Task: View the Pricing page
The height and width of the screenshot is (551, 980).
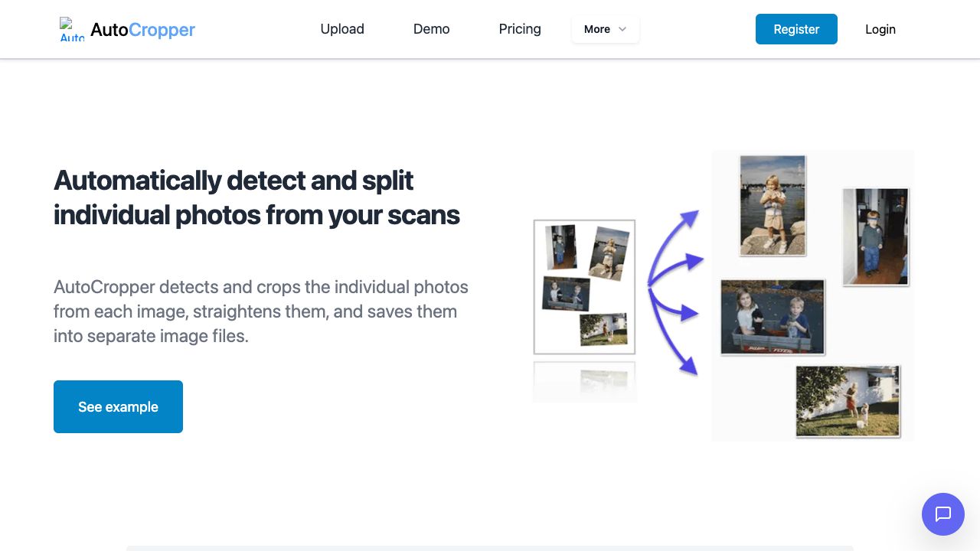Action: pyautogui.click(x=520, y=29)
